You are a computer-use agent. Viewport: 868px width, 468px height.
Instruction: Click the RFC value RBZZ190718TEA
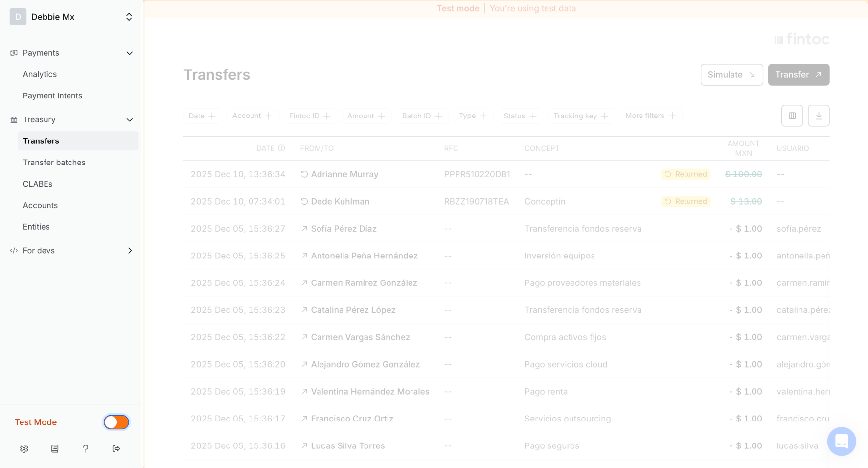click(477, 201)
